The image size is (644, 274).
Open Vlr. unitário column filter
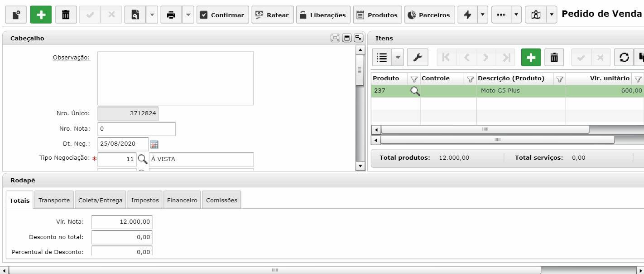(638, 79)
